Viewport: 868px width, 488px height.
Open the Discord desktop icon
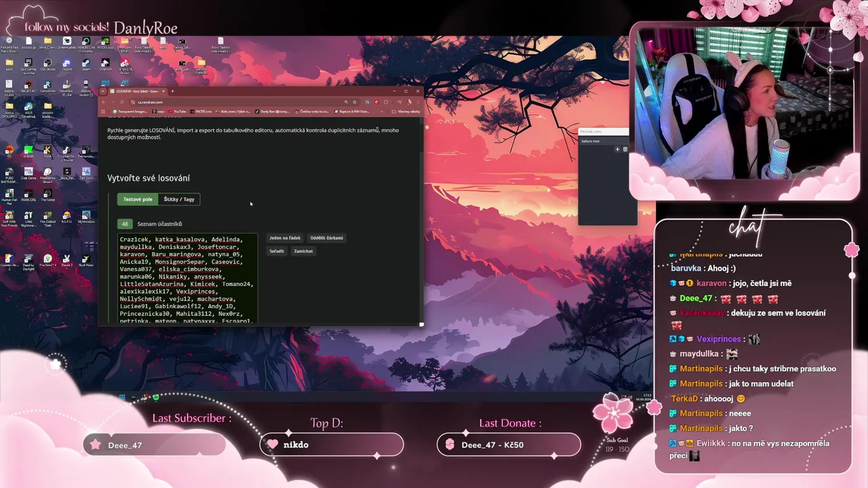67,65
